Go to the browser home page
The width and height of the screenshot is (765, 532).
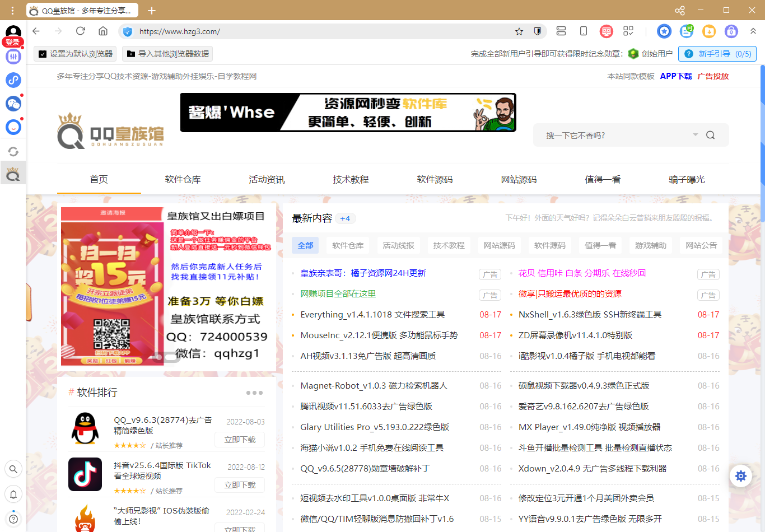click(x=103, y=31)
